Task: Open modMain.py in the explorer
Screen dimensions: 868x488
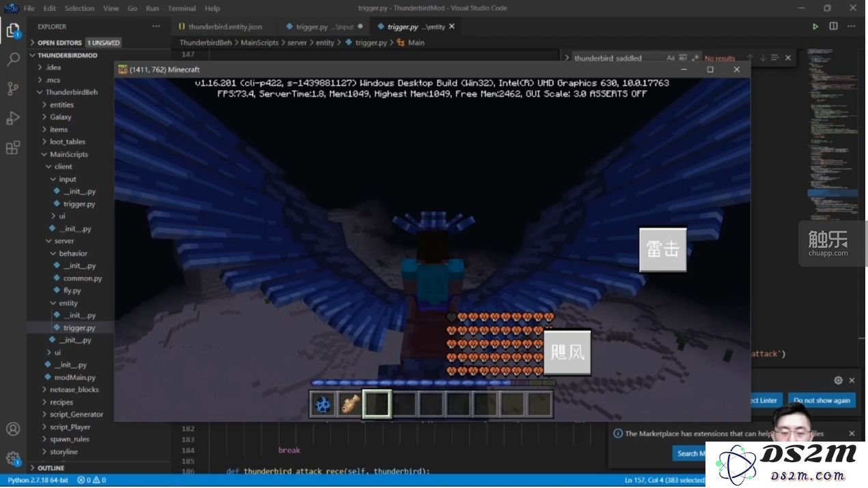Action: coord(75,377)
